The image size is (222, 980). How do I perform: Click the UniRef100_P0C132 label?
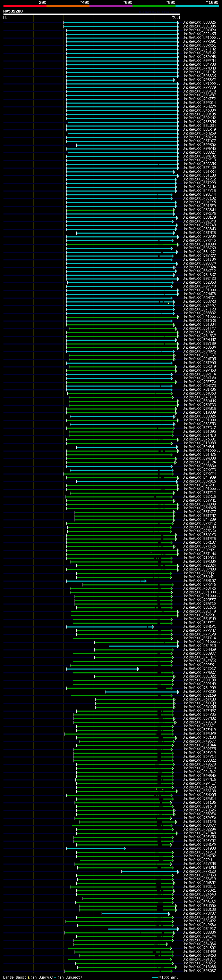click(x=199, y=198)
